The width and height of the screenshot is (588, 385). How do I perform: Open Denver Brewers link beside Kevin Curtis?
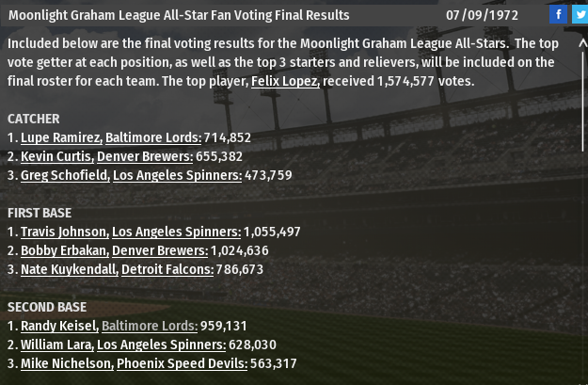(x=144, y=156)
